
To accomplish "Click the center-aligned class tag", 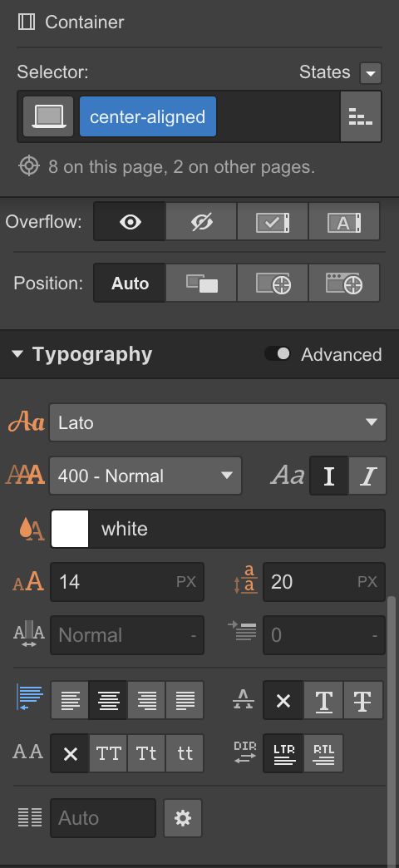I will point(148,116).
